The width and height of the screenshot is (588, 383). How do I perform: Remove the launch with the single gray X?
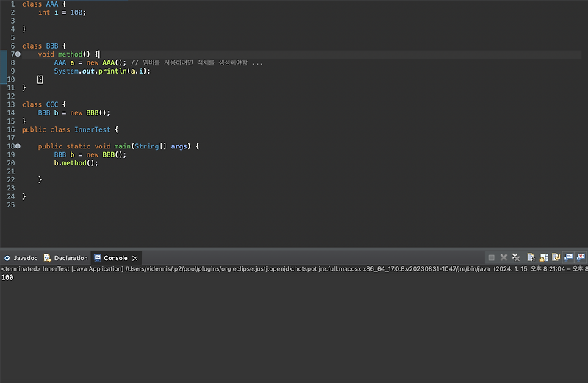coord(503,257)
